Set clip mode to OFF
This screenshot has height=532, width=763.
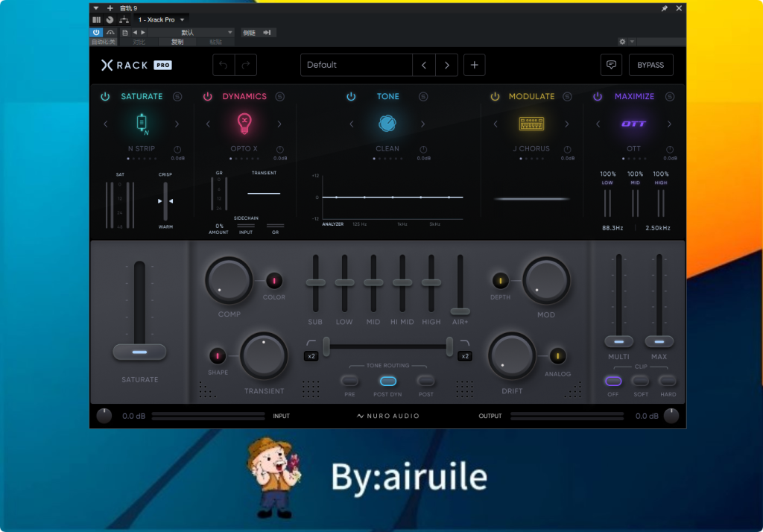[613, 381]
